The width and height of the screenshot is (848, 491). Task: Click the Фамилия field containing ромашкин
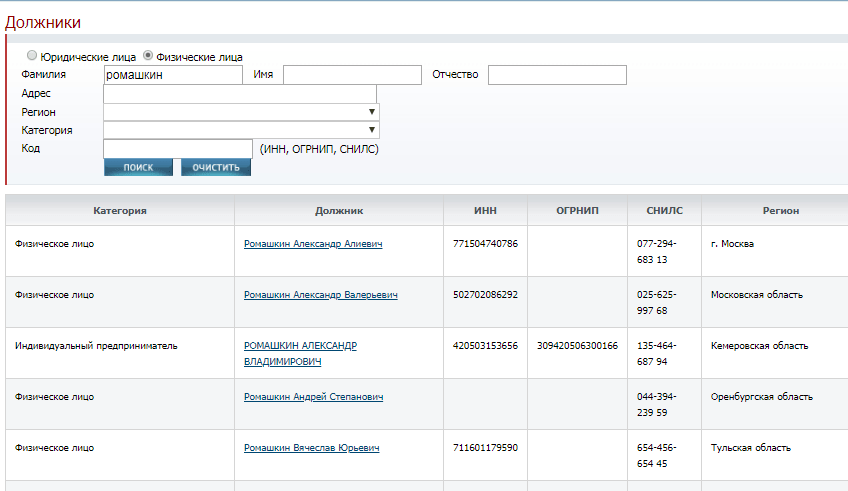pyautogui.click(x=173, y=75)
